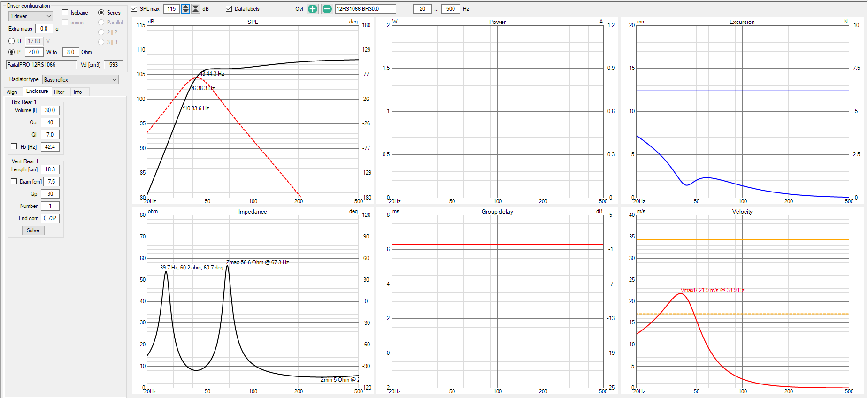Click the Qa 40 field

pos(50,123)
